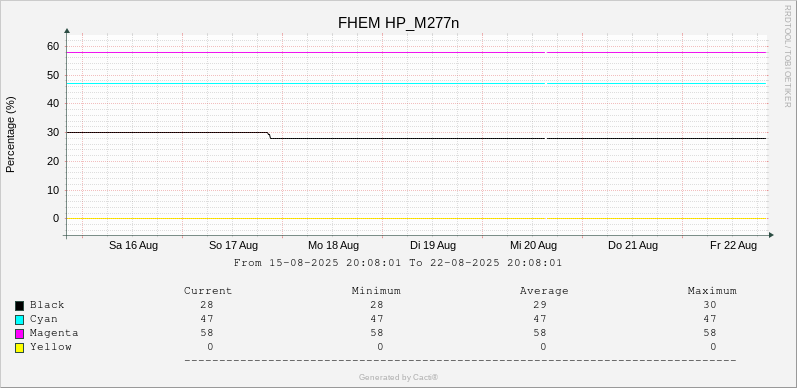
Task: Click the black line's drop point on Sunday
Action: click(x=269, y=135)
